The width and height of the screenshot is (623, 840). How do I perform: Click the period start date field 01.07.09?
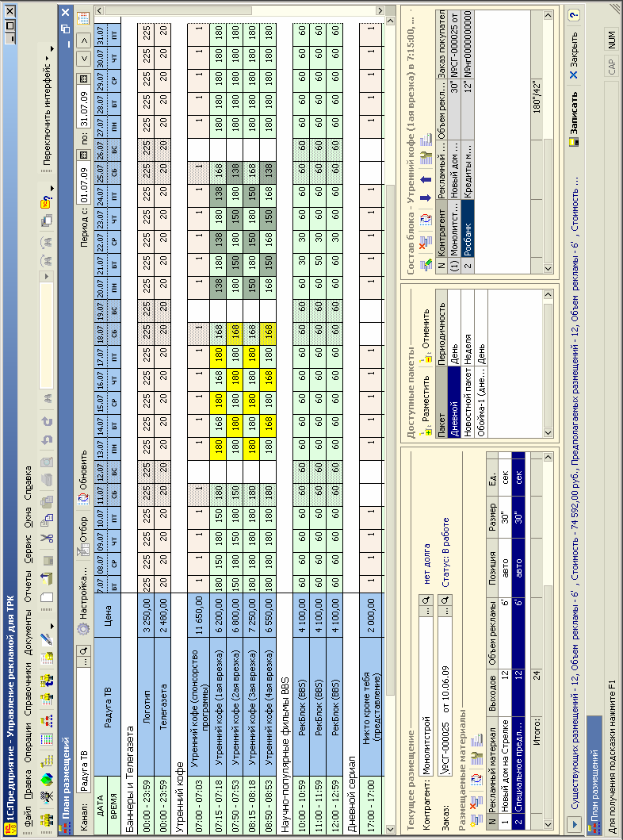[x=83, y=182]
